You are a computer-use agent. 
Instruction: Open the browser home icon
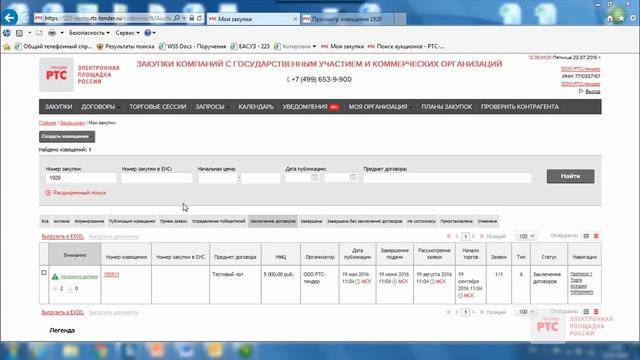[x=609, y=18]
